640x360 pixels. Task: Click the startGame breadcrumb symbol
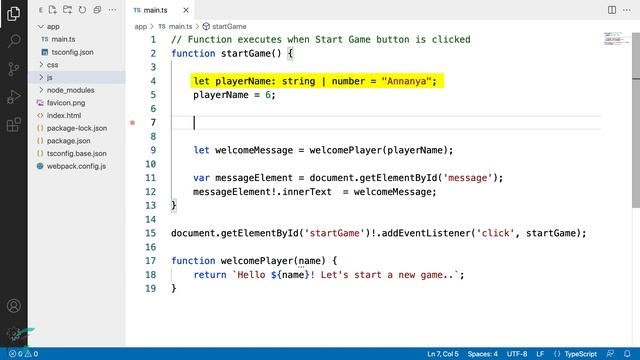(224, 27)
